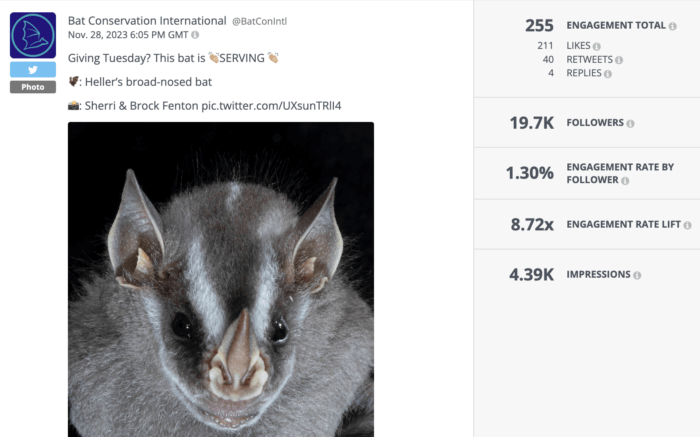Open the pic.twitter.com/UXsunTRlI4 link

point(271,105)
